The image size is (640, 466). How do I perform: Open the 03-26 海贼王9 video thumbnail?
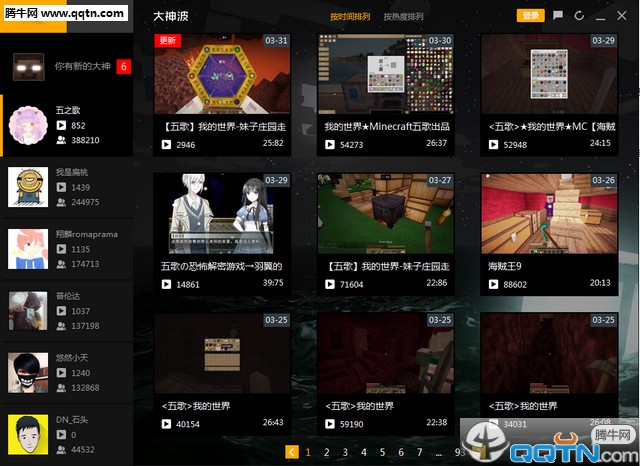pos(549,214)
